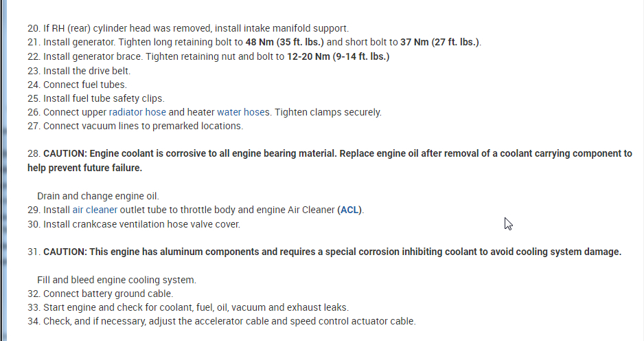The width and height of the screenshot is (644, 341).
Task: Open the radiator hose link
Action: 137,112
